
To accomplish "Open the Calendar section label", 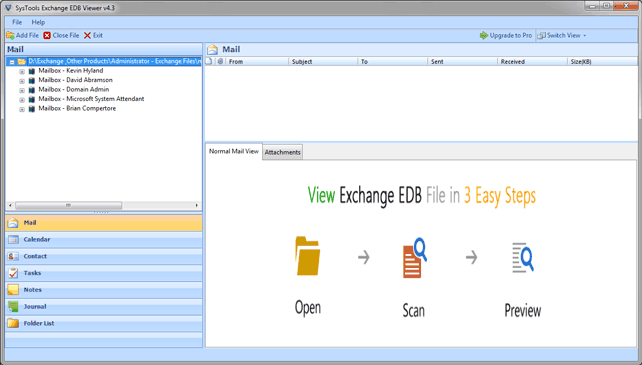I will point(37,239).
